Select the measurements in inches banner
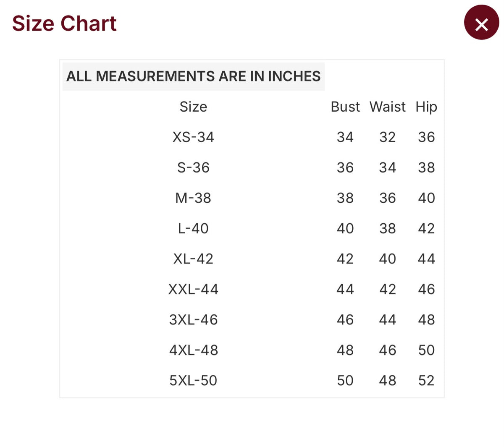 click(x=193, y=76)
